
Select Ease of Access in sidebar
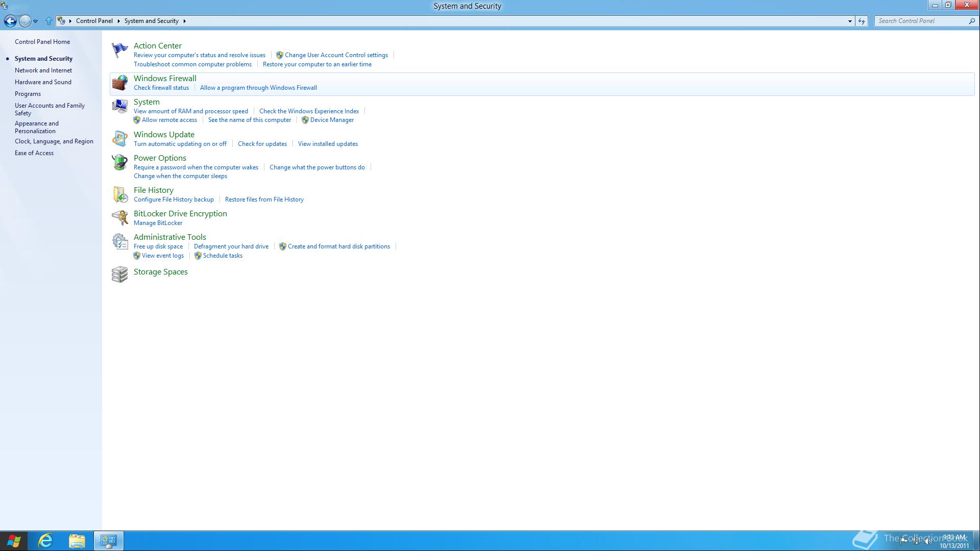(x=34, y=153)
